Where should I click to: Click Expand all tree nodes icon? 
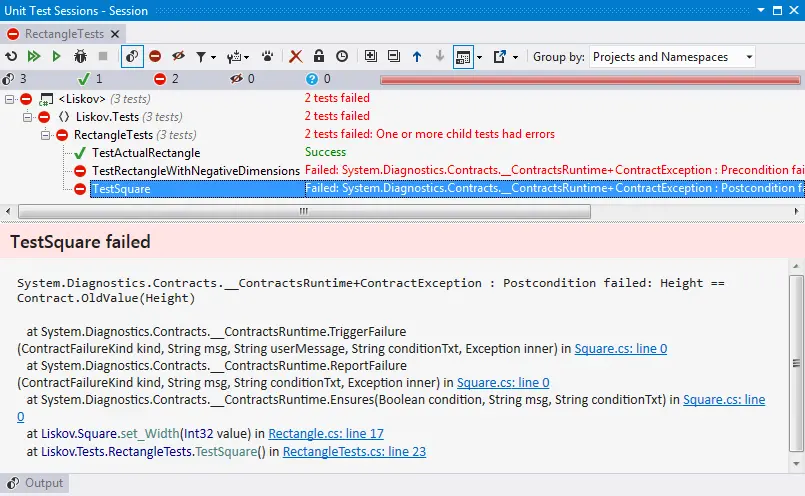(371, 56)
